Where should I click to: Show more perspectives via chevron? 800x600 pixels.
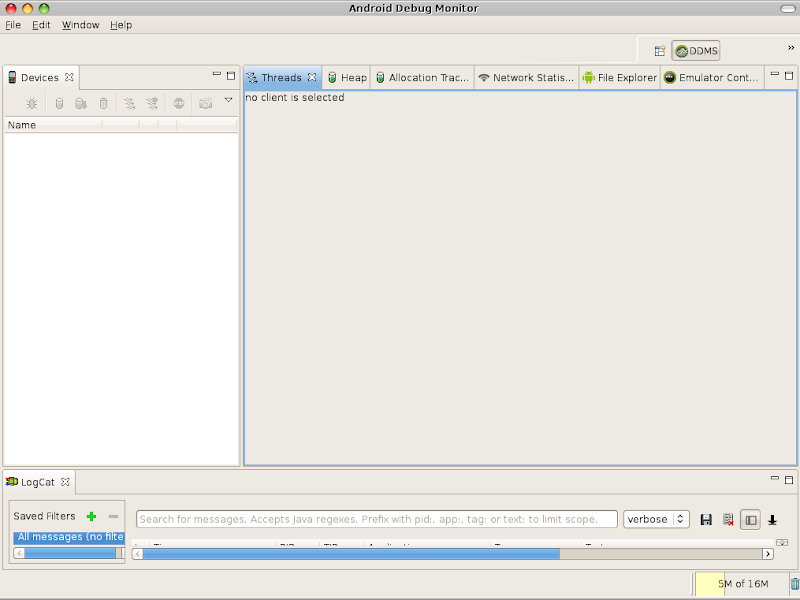point(791,47)
